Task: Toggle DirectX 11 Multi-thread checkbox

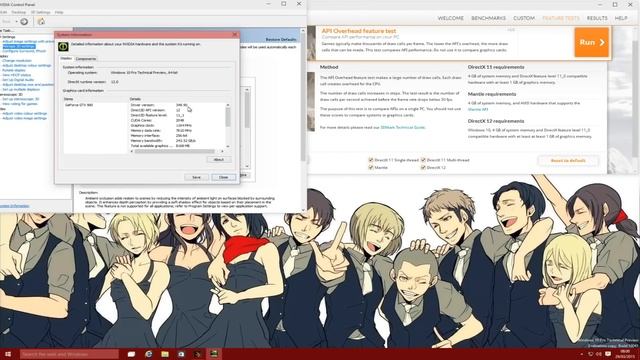Action: pos(423,160)
